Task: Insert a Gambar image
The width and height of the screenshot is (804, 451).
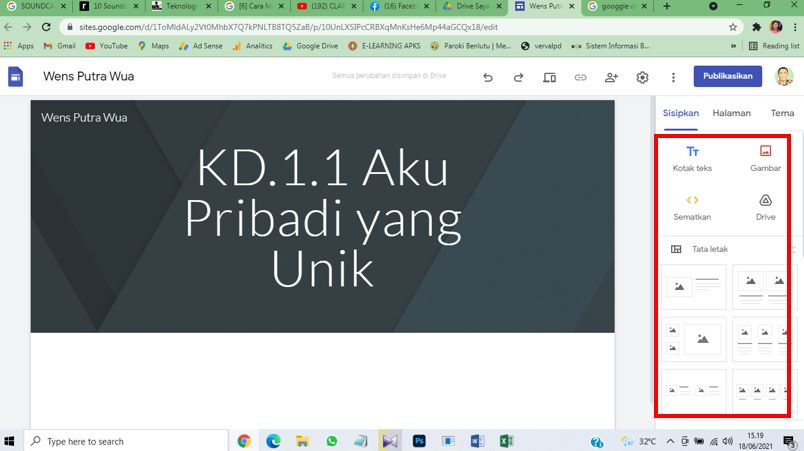Action: coord(765,158)
